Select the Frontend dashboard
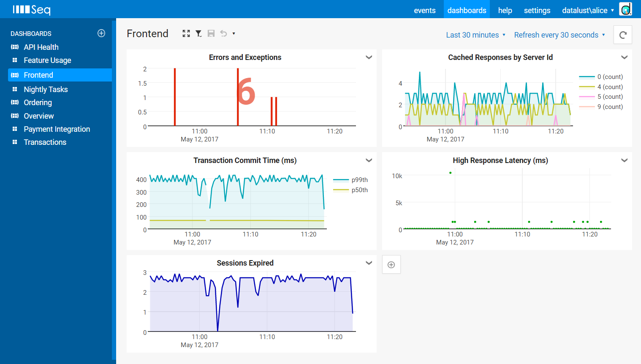Screen dimensions: 641x364 click(x=60, y=75)
